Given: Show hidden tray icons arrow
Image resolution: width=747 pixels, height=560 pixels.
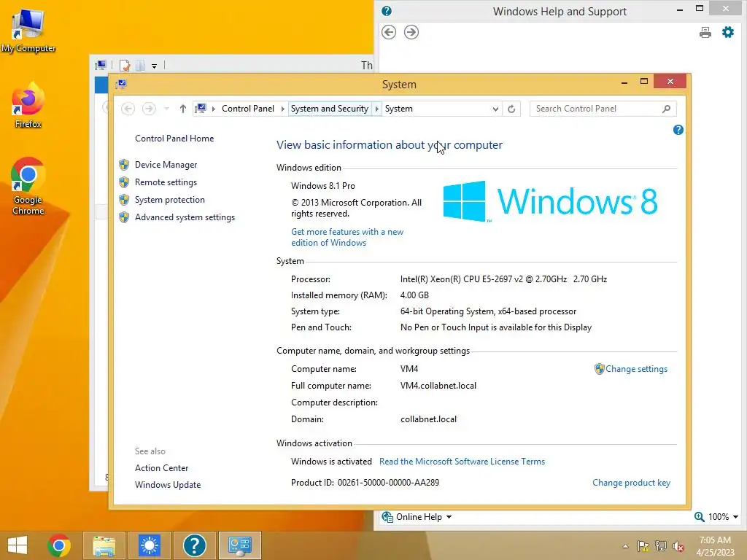Looking at the screenshot, I should click(625, 546).
